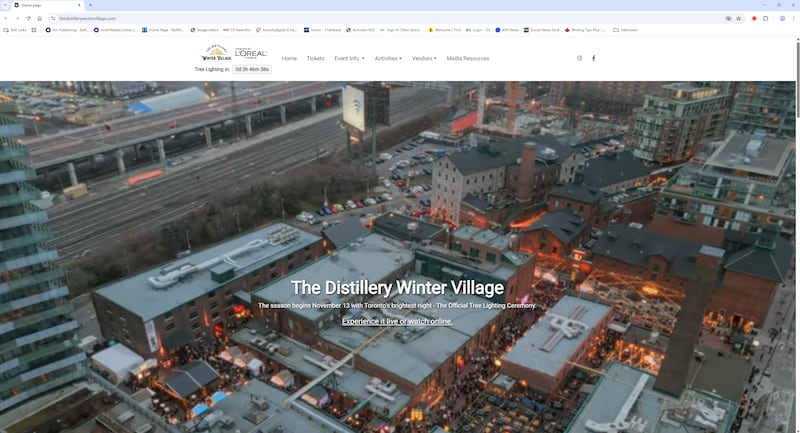Screen dimensions: 800x433
Task: Go to the Tickets page
Action: tap(315, 58)
